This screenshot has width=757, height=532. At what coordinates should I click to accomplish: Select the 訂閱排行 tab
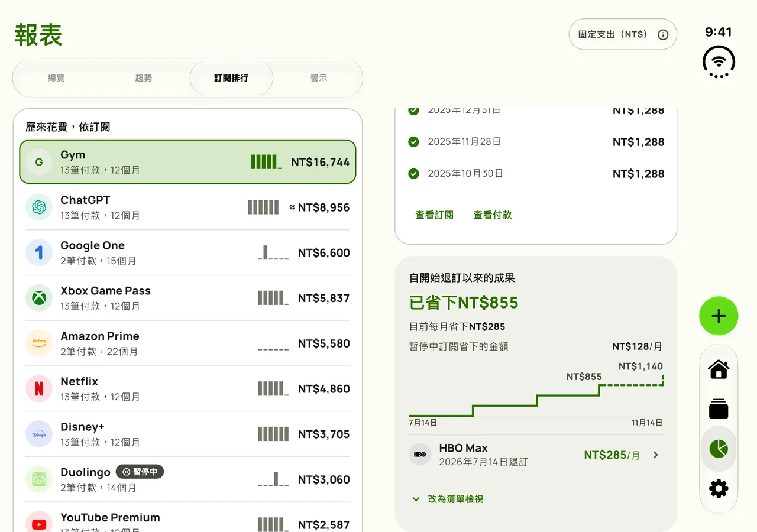point(231,78)
